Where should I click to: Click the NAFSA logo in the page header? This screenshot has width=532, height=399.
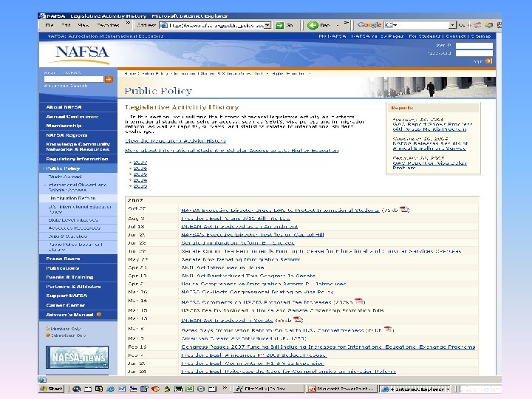(x=82, y=54)
